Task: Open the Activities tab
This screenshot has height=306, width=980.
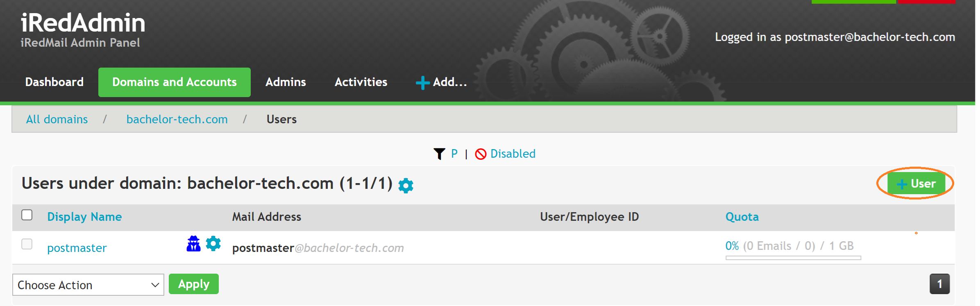Action: coord(361,82)
